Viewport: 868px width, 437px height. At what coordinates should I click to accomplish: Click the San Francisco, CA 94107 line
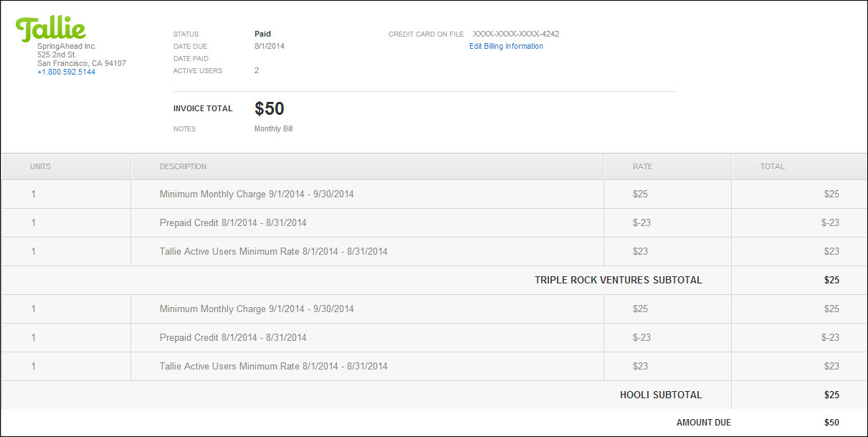[82, 63]
